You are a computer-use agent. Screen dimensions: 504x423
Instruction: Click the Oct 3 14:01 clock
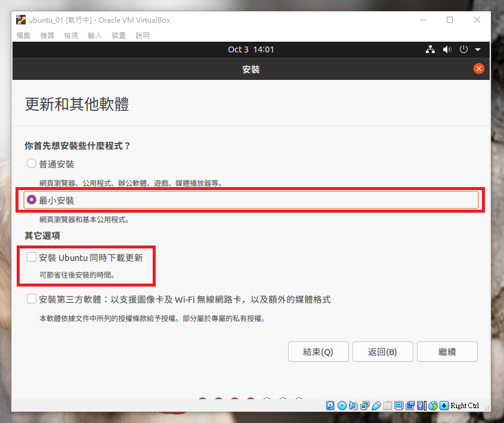click(251, 49)
